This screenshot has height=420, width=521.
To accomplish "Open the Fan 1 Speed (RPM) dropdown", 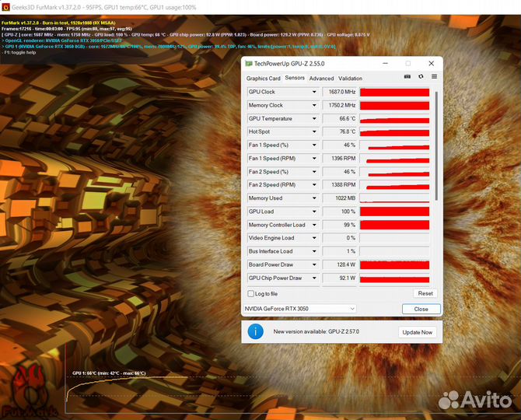I will (x=314, y=159).
